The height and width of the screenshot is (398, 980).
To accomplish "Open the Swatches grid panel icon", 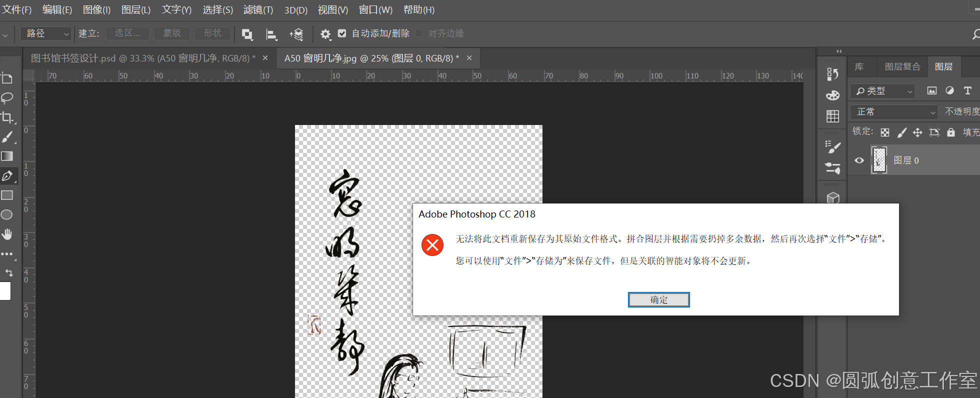I will pos(832,116).
